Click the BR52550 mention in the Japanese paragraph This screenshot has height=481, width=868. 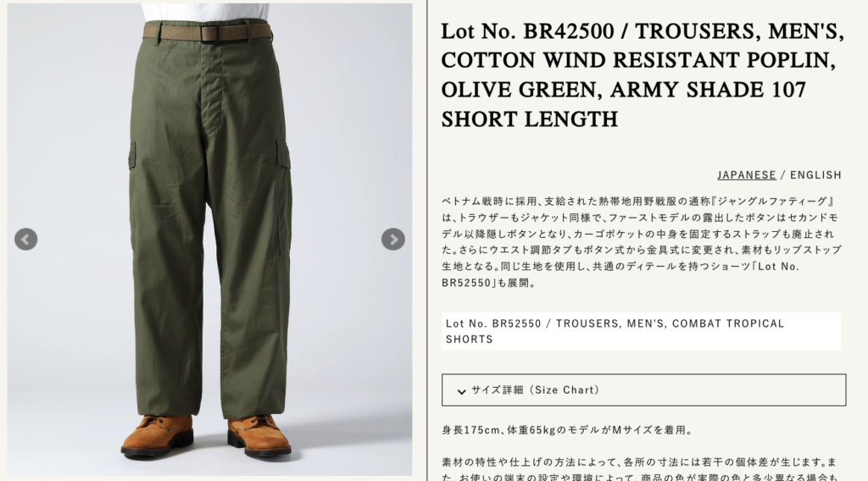pyautogui.click(x=466, y=283)
